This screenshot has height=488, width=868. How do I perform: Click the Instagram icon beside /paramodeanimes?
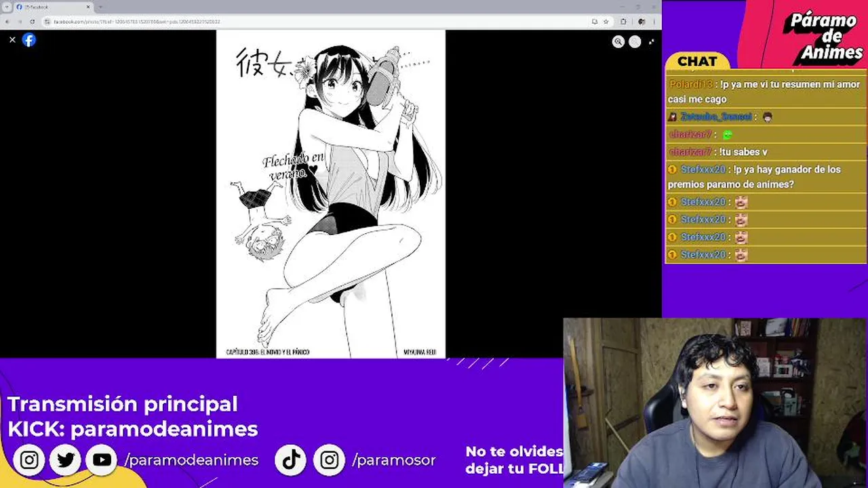point(29,460)
